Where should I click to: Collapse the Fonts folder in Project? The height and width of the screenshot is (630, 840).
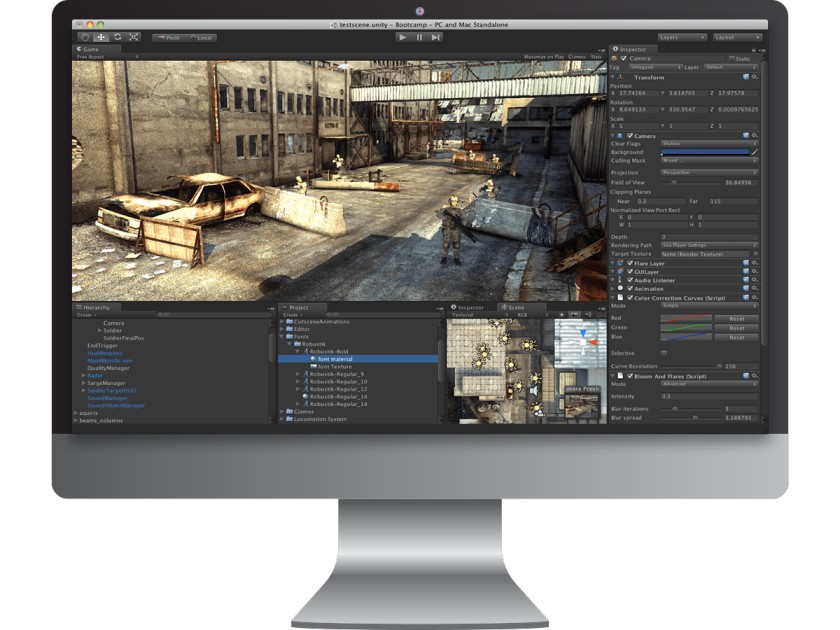coord(282,336)
